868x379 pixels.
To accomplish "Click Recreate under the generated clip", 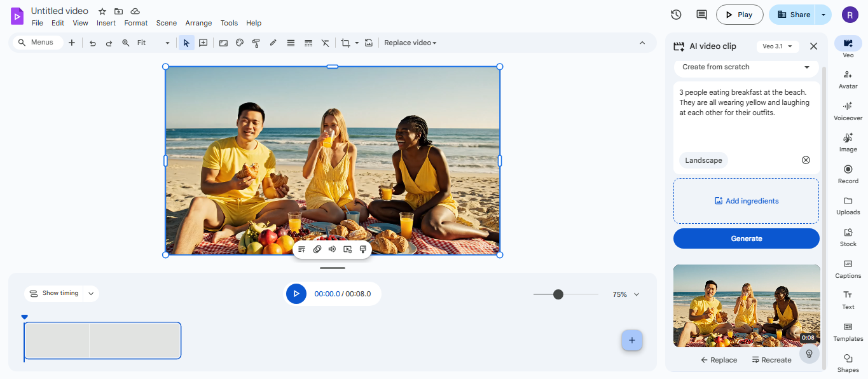I will click(771, 360).
